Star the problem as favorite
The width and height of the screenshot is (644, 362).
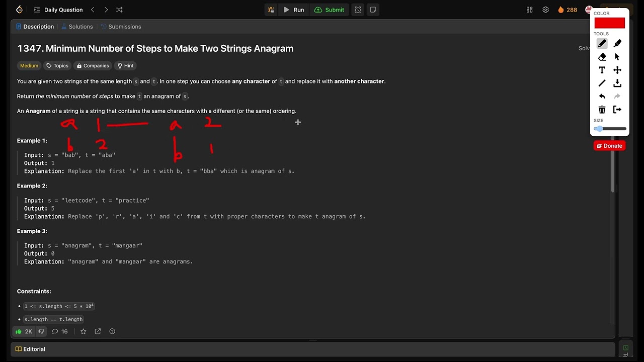(x=83, y=331)
